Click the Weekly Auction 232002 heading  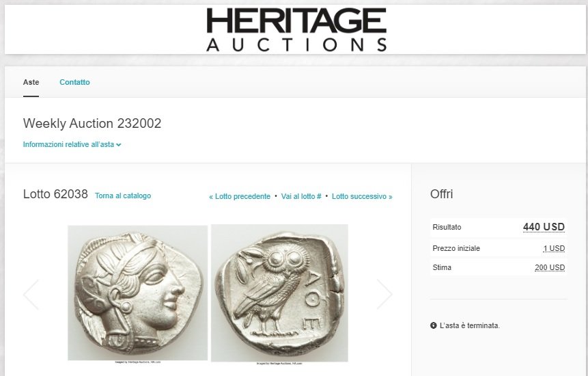[x=92, y=124]
